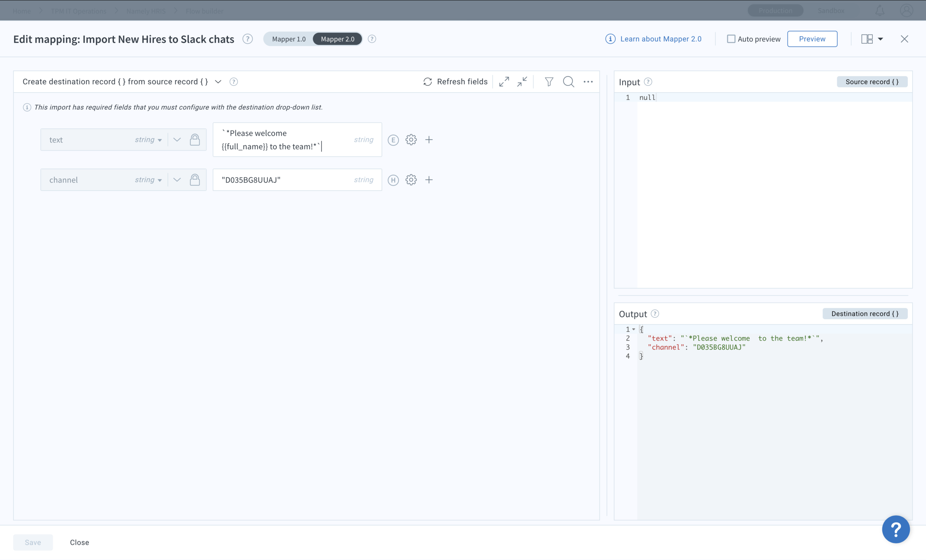Viewport: 926px width, 560px height.
Task: Open the Learn about Mapper 2.0 link
Action: click(x=660, y=39)
